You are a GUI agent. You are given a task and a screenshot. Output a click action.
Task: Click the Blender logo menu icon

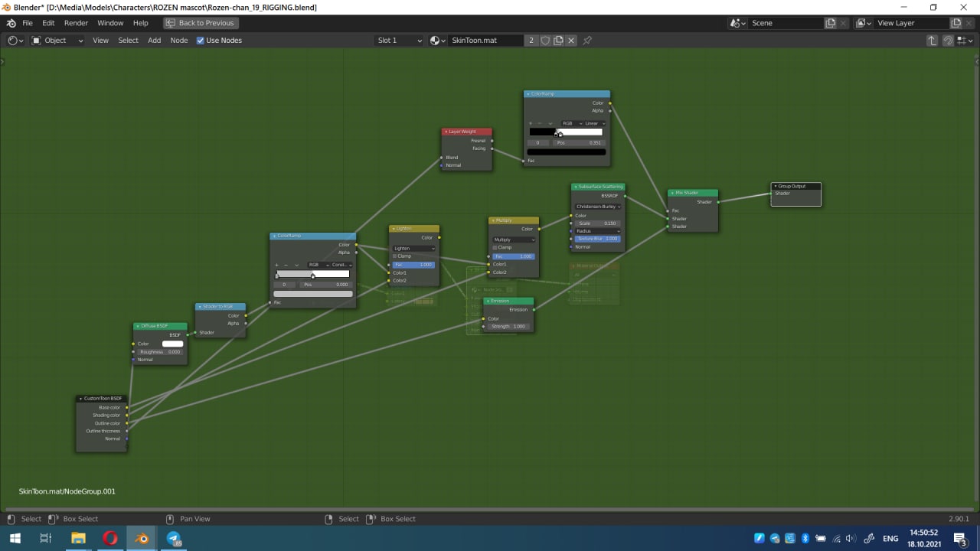11,23
